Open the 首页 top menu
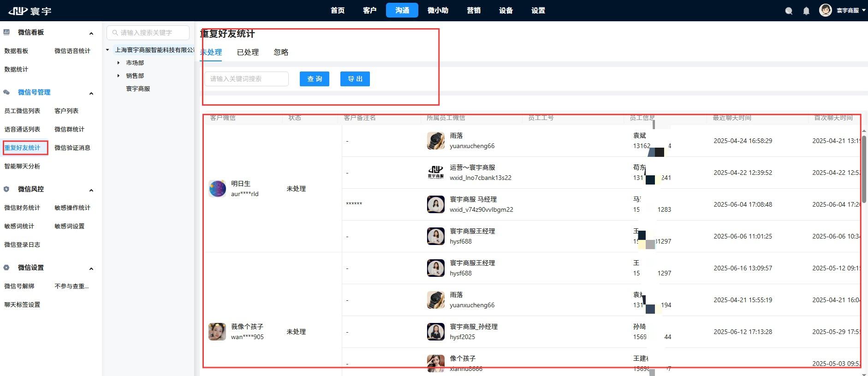This screenshot has height=376, width=868. coord(338,10)
